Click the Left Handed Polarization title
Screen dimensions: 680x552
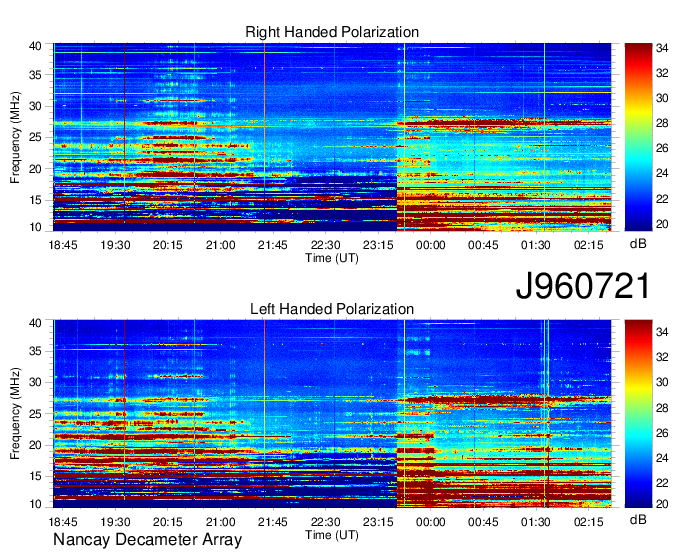(332, 309)
